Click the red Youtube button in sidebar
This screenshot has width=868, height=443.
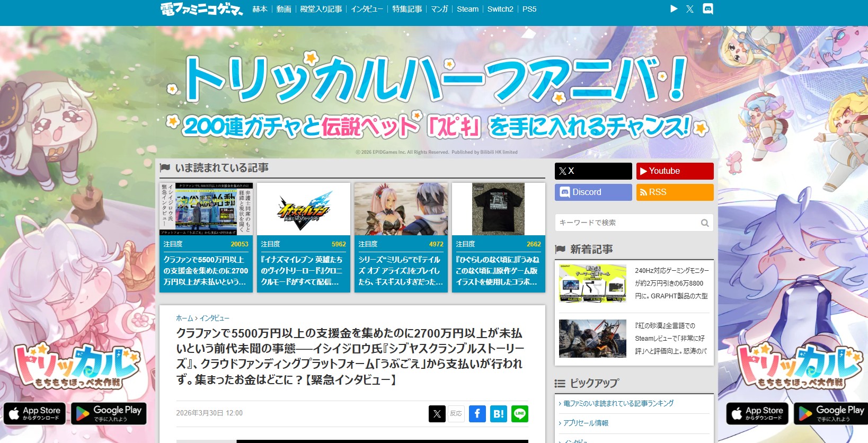pyautogui.click(x=675, y=171)
